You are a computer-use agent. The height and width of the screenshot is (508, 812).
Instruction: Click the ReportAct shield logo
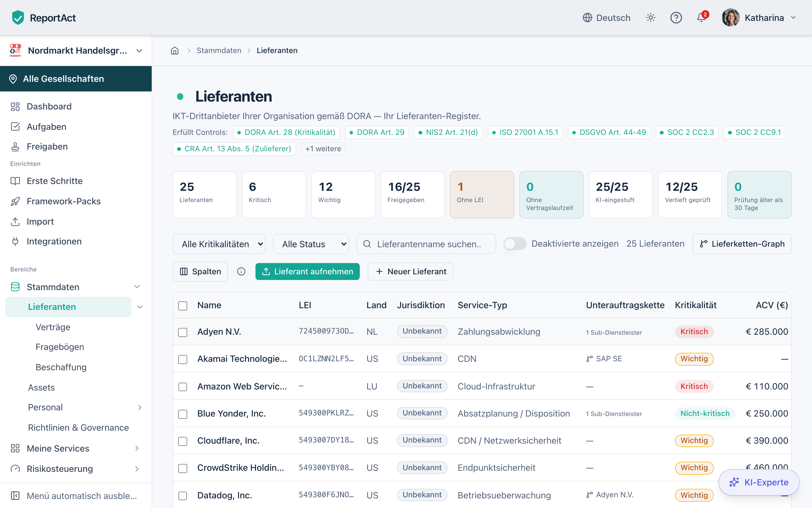click(18, 17)
